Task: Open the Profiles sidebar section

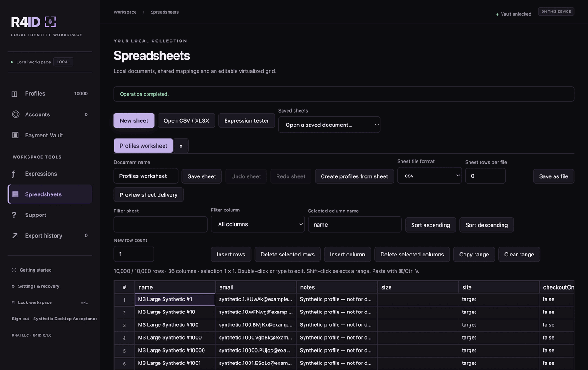Action: pos(50,94)
